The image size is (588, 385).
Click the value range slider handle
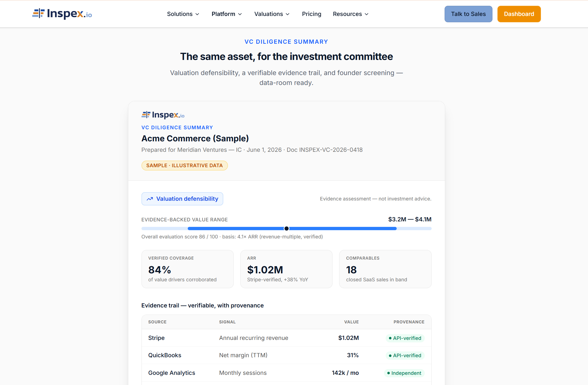pyautogui.click(x=287, y=229)
